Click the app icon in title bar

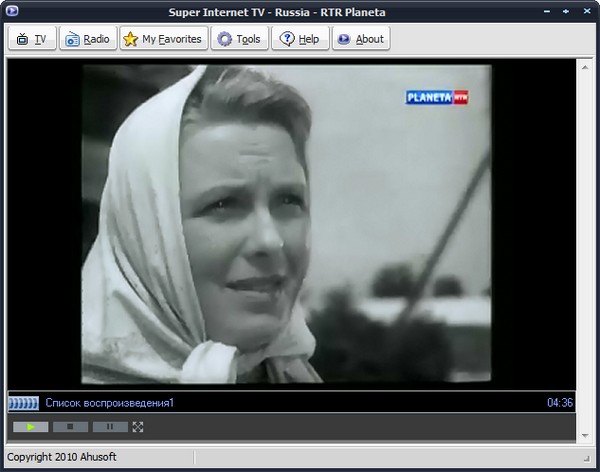pos(10,11)
